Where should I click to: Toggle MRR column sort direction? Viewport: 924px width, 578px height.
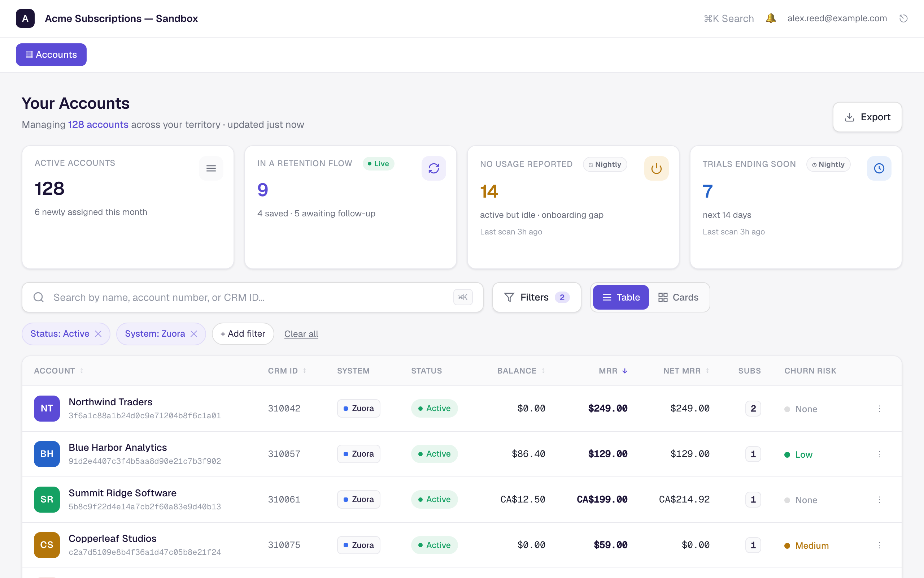[x=613, y=371]
